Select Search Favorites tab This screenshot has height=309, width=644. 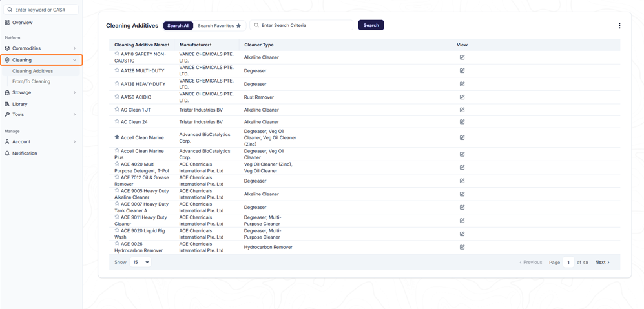[x=220, y=25]
